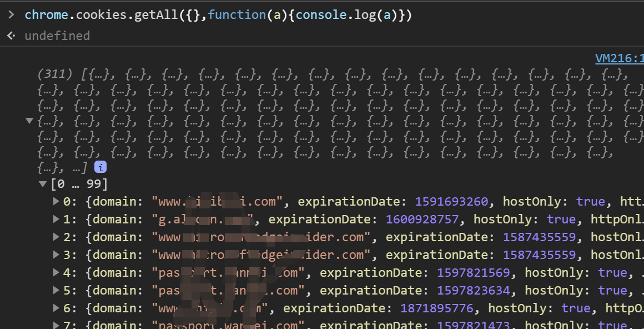Click the console input prompt arrow
The height and width of the screenshot is (329, 644).
pyautogui.click(x=11, y=15)
